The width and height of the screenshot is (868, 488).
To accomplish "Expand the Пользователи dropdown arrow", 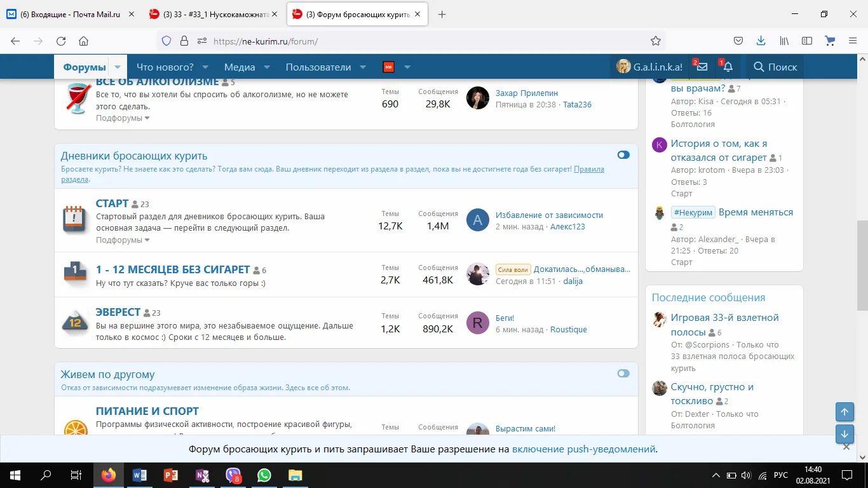I will 363,67.
